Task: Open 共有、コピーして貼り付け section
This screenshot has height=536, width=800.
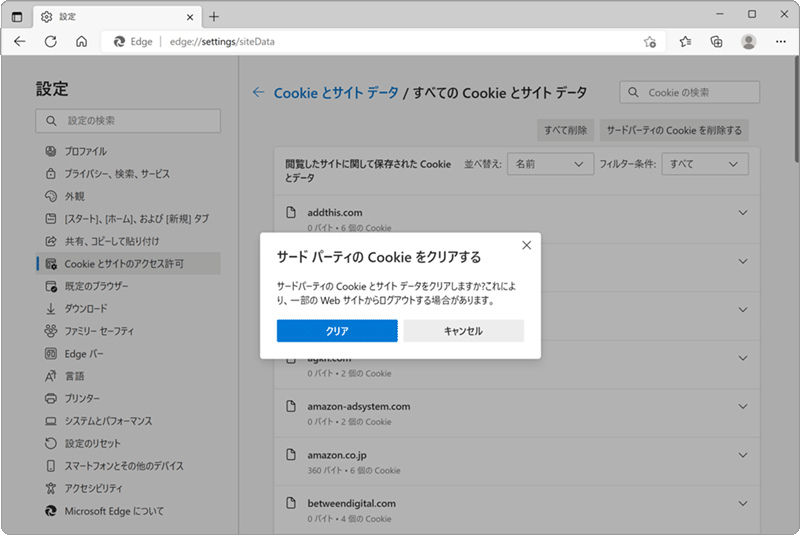Action: pyautogui.click(x=128, y=241)
